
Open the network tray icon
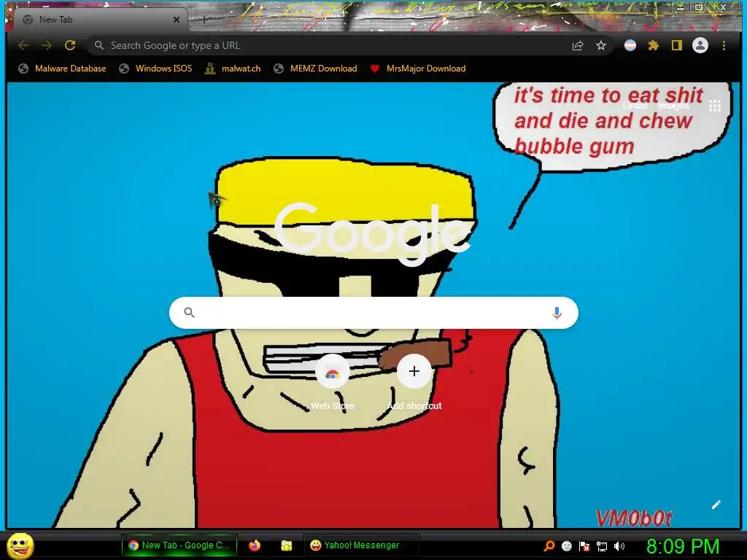pyautogui.click(x=602, y=546)
